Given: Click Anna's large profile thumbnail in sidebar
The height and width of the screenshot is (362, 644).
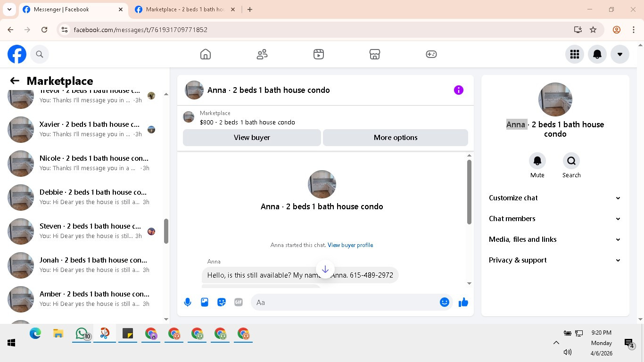Looking at the screenshot, I should [555, 99].
